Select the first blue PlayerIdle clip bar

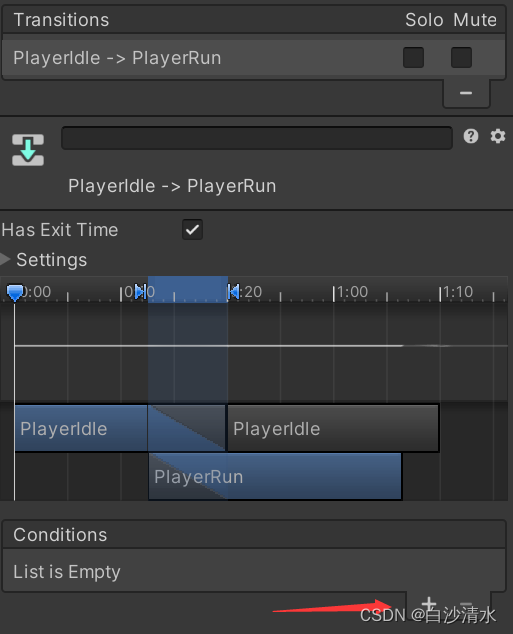pos(81,428)
